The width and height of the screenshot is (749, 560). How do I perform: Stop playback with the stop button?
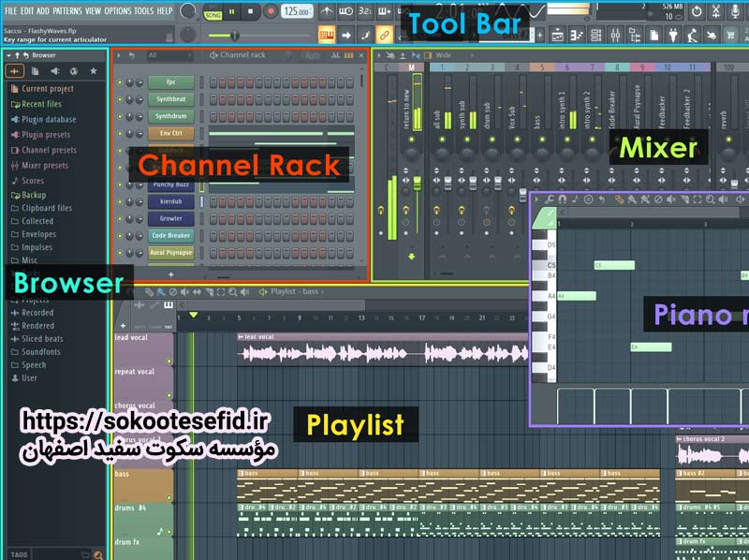(x=251, y=11)
